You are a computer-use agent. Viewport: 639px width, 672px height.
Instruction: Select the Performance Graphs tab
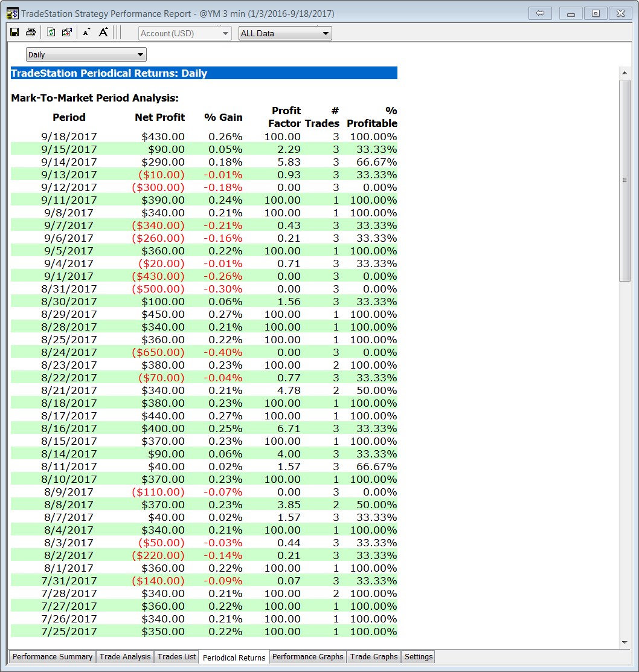[307, 657]
